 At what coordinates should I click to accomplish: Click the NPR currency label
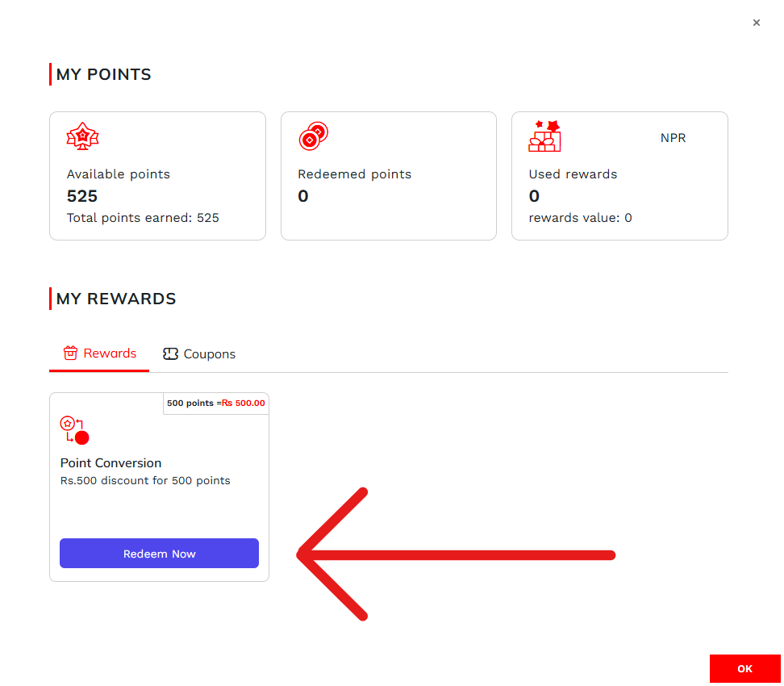pos(673,138)
